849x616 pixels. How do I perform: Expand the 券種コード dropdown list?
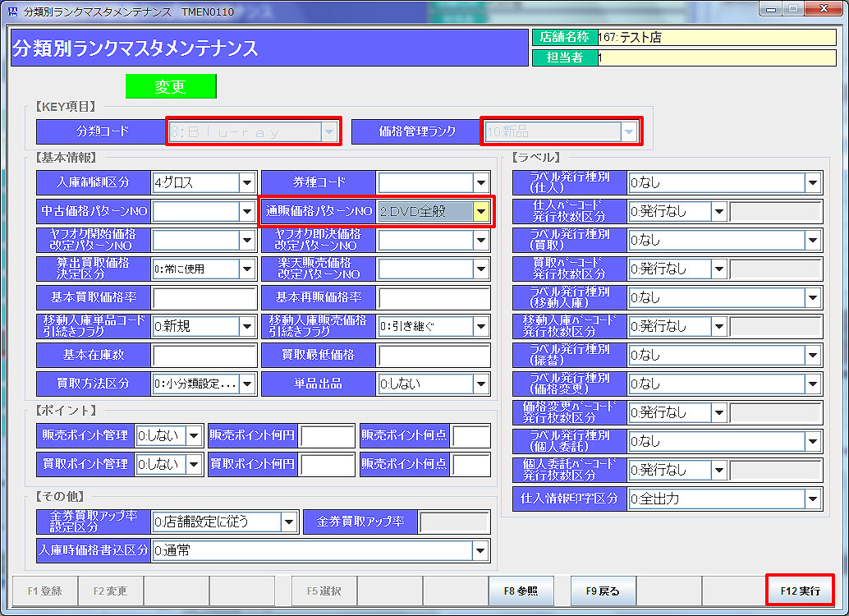point(481,182)
